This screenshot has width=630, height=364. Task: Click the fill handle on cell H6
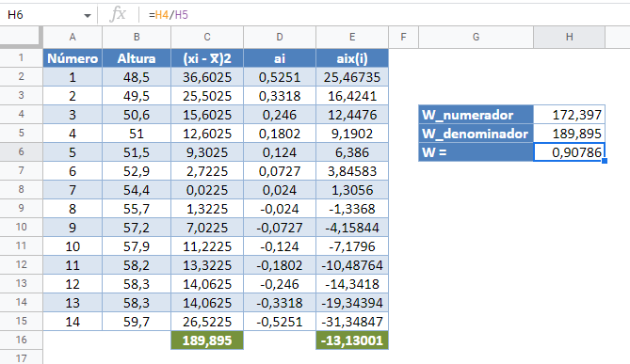click(x=605, y=161)
